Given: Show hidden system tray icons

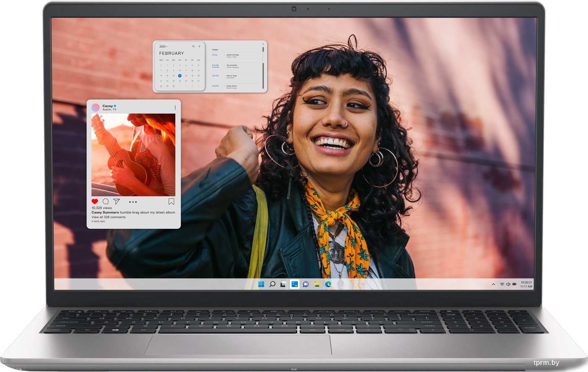Looking at the screenshot, I should click(493, 284).
